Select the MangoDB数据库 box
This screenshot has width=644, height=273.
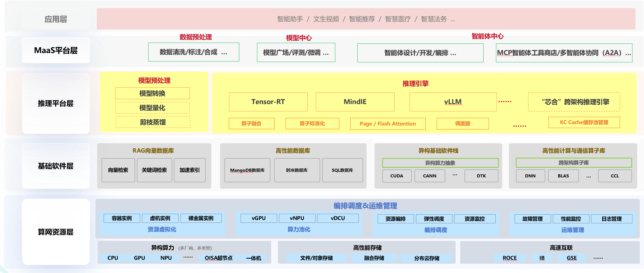[x=247, y=170]
